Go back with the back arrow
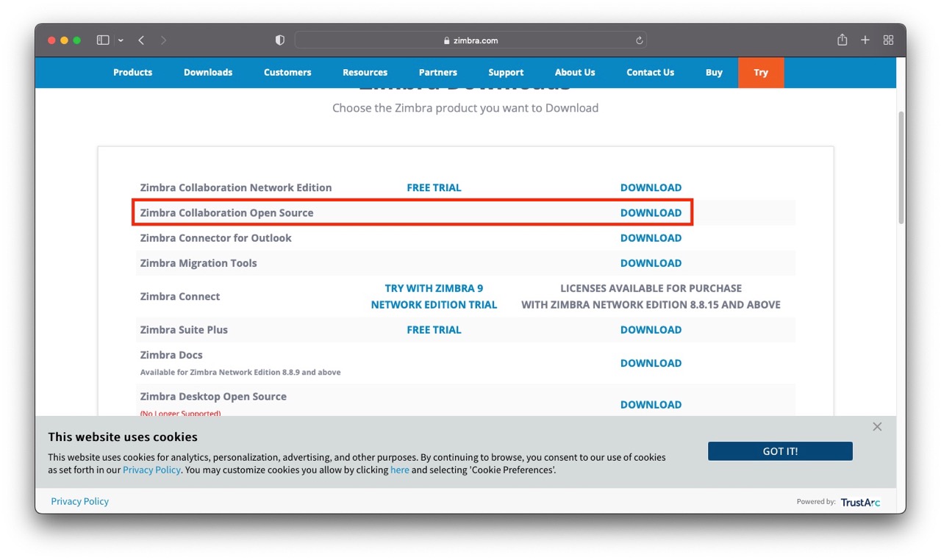 [x=141, y=40]
